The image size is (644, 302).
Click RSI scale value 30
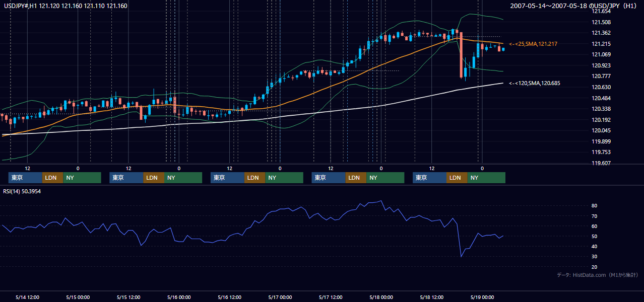595,257
